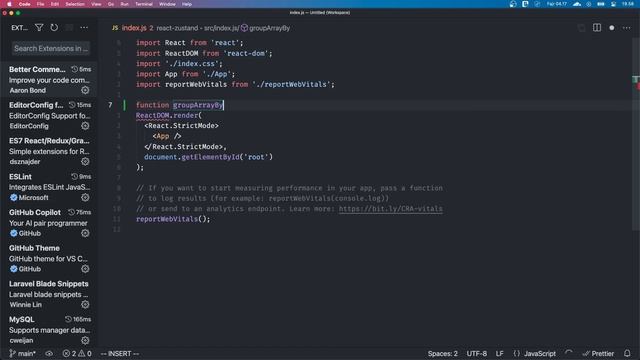
Task: Open the Wi-Fi style cloud menu bar icon
Action: click(577, 4)
